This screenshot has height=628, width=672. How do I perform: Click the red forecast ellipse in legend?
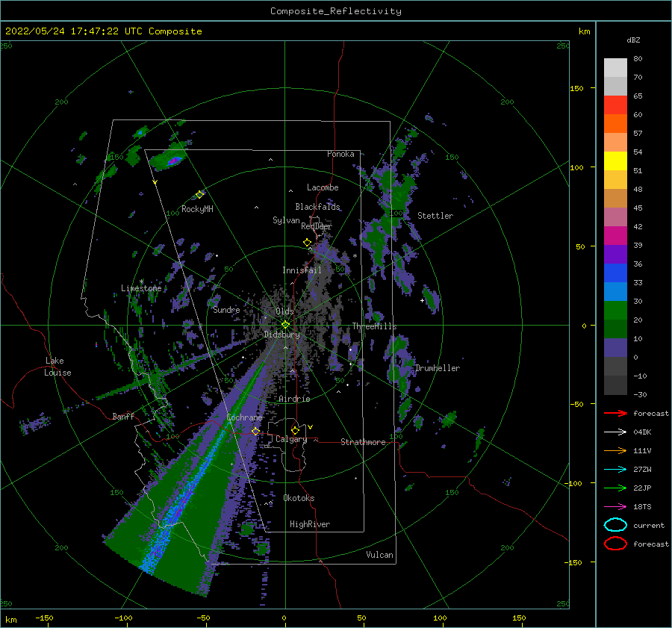click(615, 544)
